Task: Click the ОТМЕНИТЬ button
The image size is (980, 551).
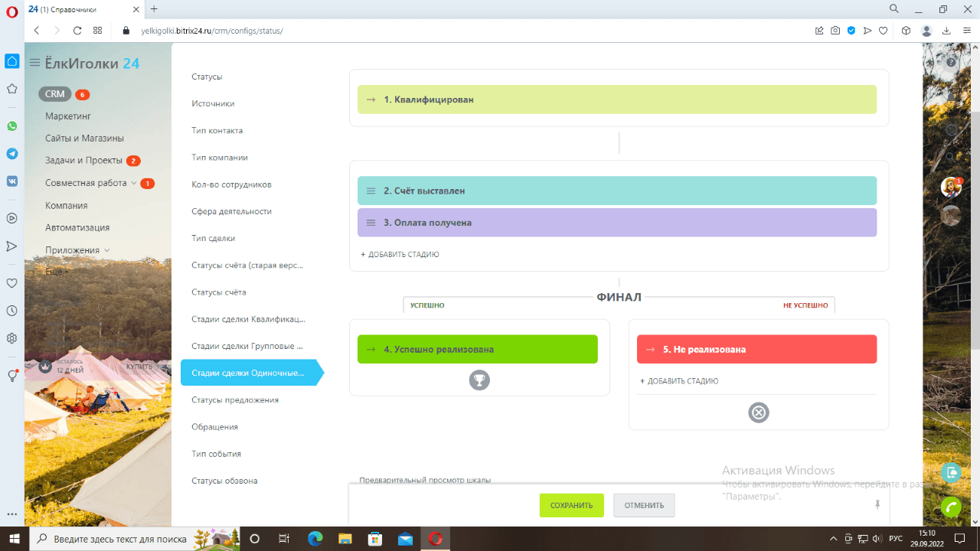Action: tap(644, 506)
